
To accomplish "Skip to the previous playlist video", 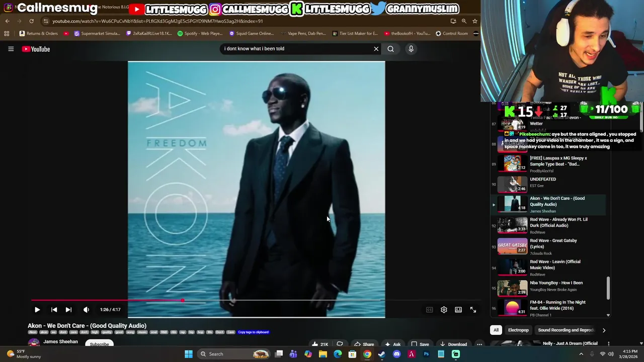I will [x=54, y=310].
